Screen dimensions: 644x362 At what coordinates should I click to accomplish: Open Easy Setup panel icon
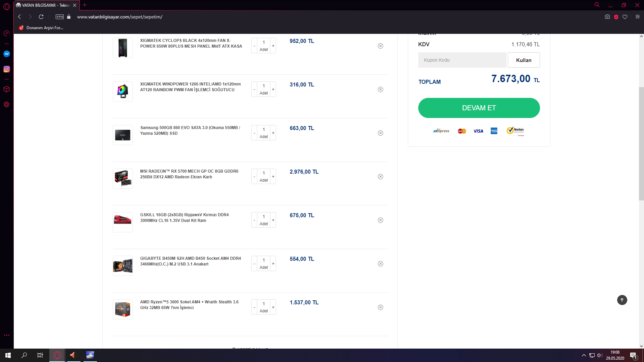(638, 17)
